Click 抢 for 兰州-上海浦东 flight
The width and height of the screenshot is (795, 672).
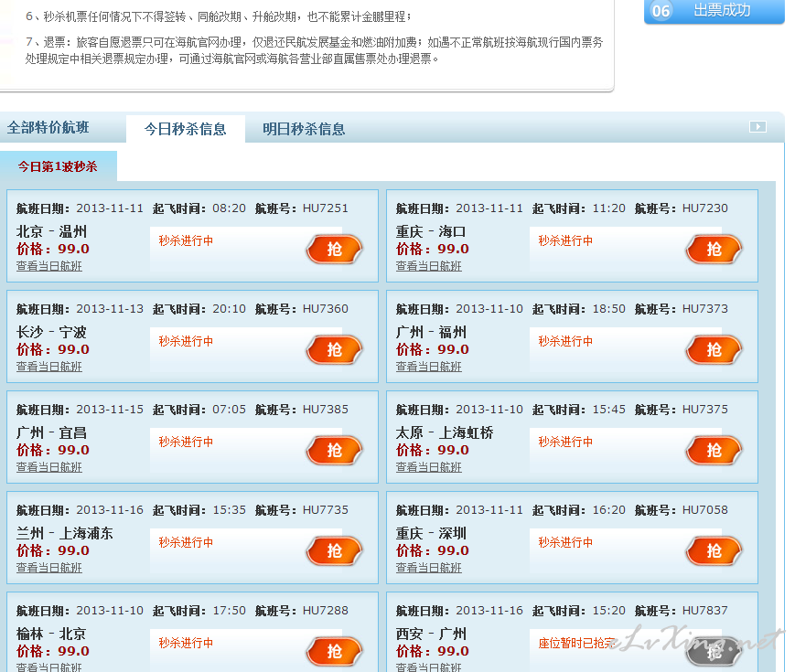pyautogui.click(x=334, y=550)
